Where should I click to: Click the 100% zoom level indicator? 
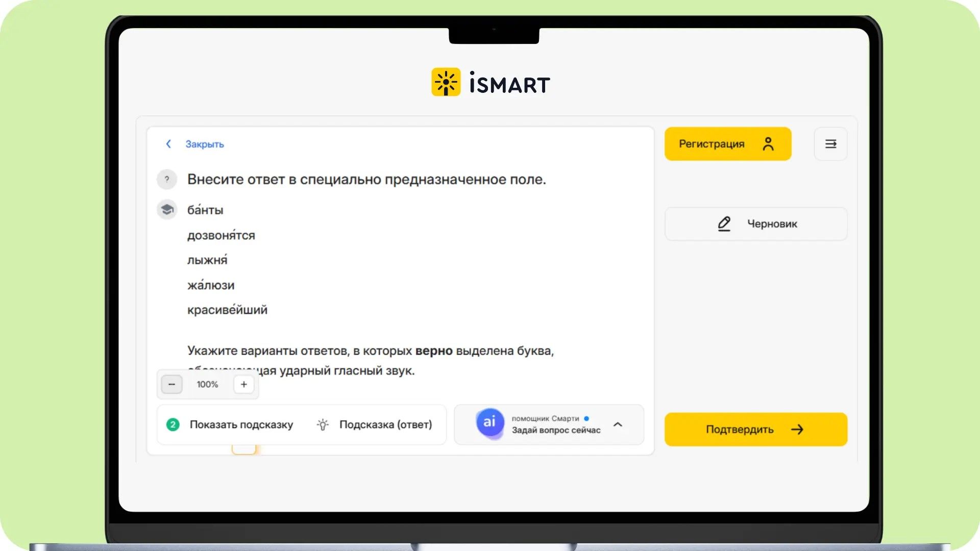[207, 384]
